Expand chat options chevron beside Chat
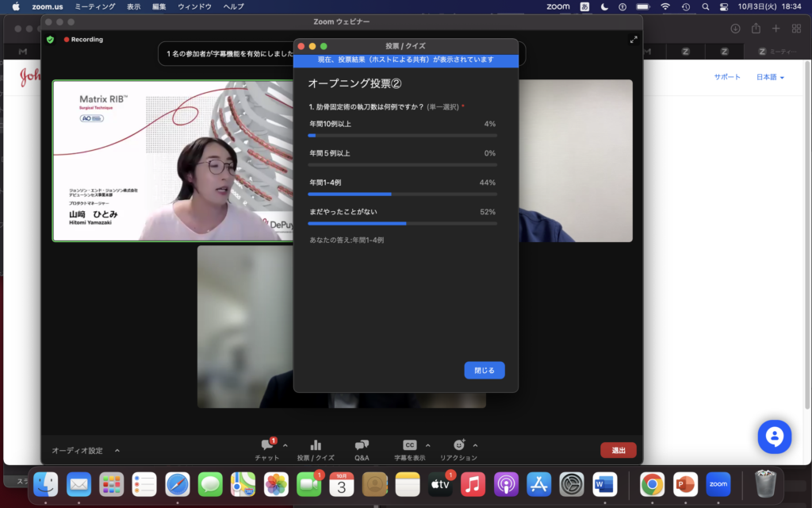The image size is (812, 508). point(285,445)
